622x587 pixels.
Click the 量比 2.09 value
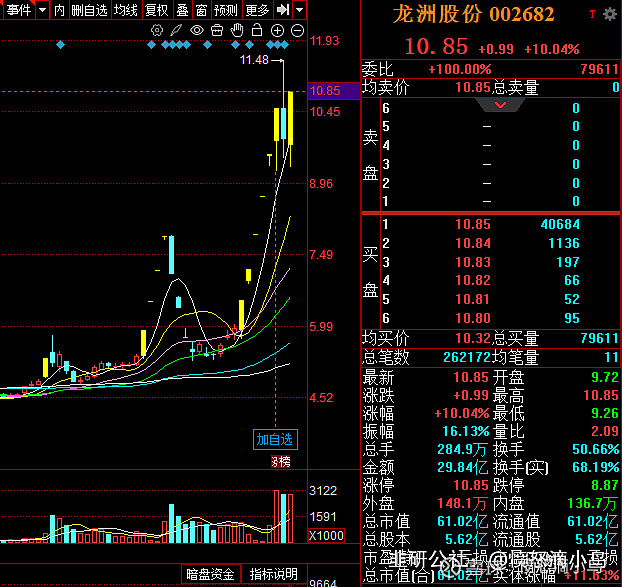605,431
